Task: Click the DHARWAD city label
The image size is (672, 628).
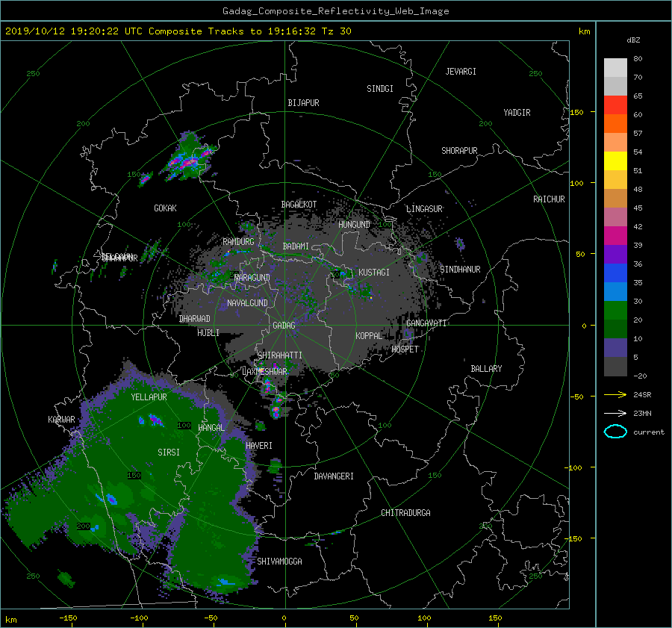Action: coord(194,319)
